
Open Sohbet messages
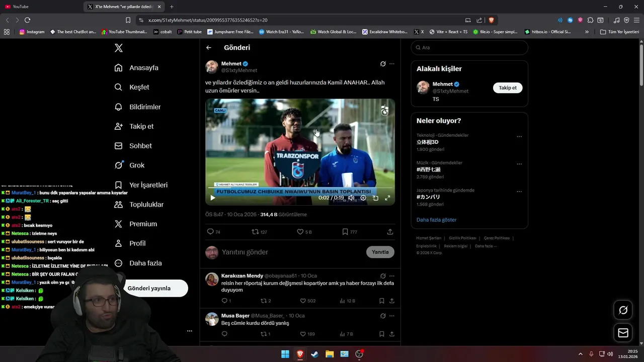coord(133,146)
